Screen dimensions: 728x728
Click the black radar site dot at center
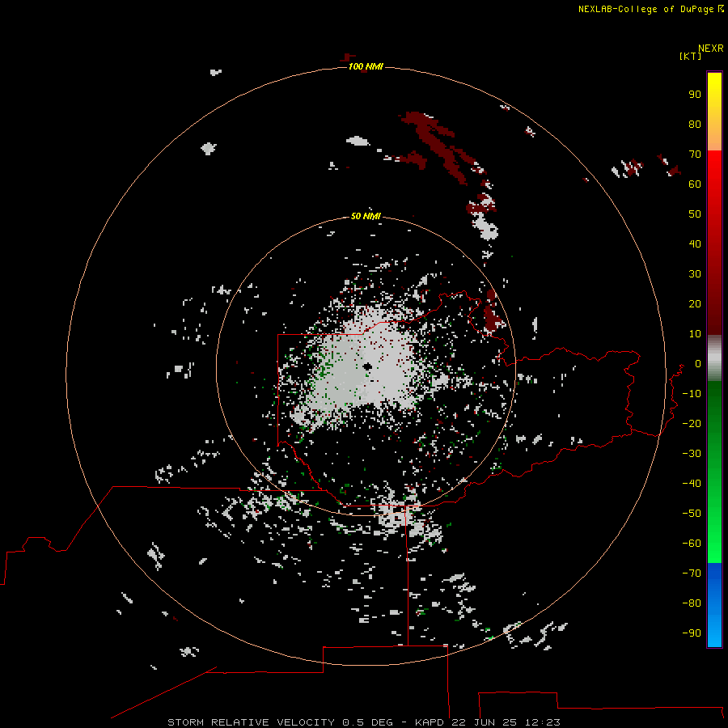[367, 366]
